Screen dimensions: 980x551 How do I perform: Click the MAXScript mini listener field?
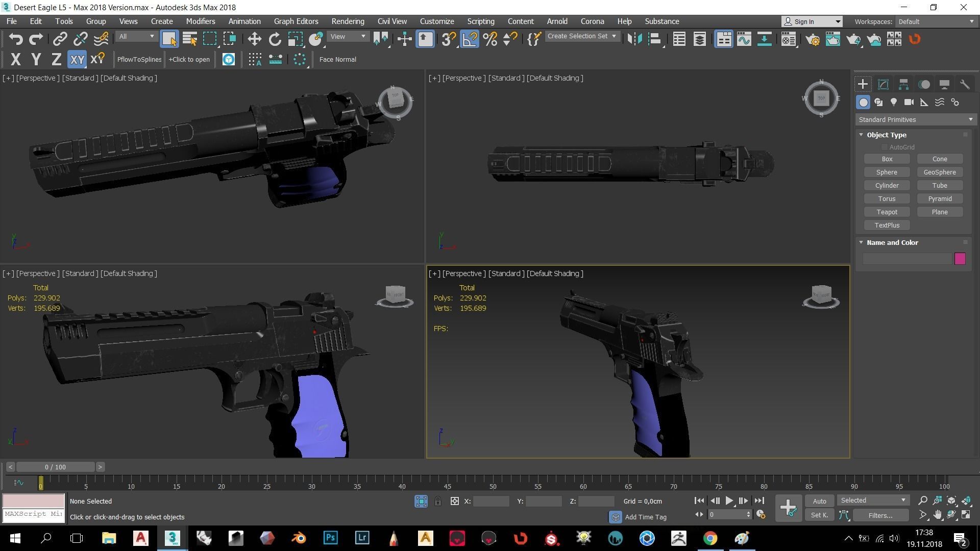tap(33, 514)
